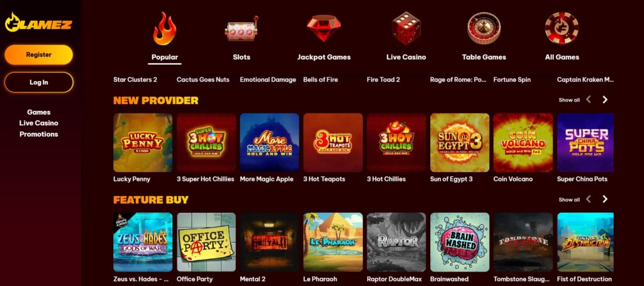Click the Log In button

(38, 83)
